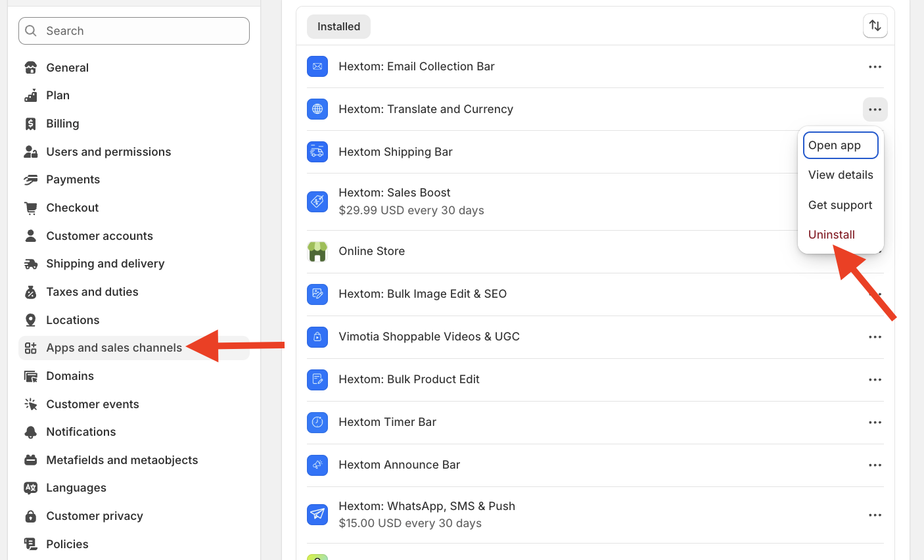Select the Installed tab
Screen dimensions: 924x560
[338, 26]
